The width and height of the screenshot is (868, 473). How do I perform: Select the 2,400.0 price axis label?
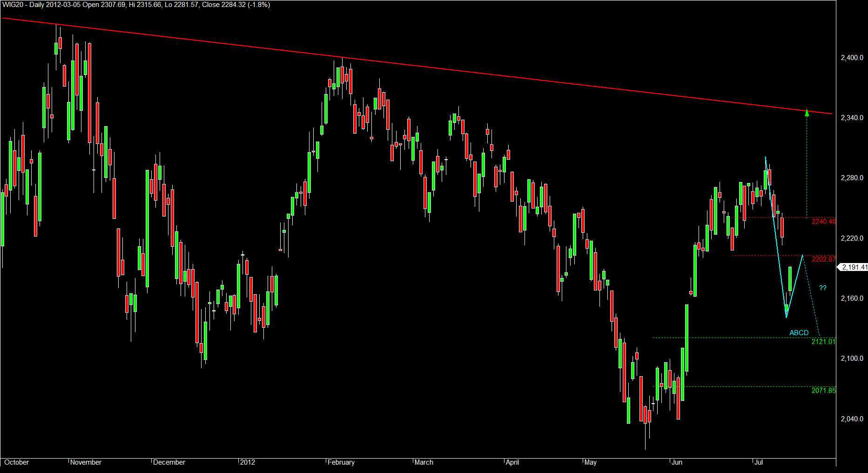point(852,58)
